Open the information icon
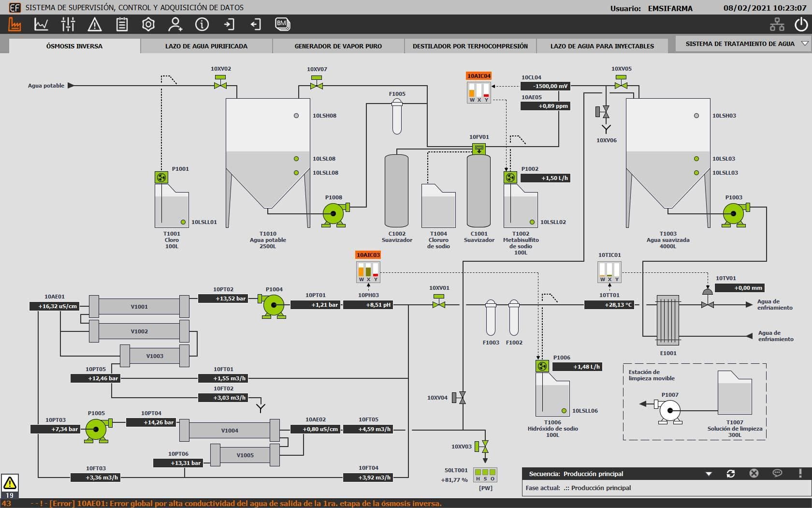812x508 pixels. click(202, 24)
